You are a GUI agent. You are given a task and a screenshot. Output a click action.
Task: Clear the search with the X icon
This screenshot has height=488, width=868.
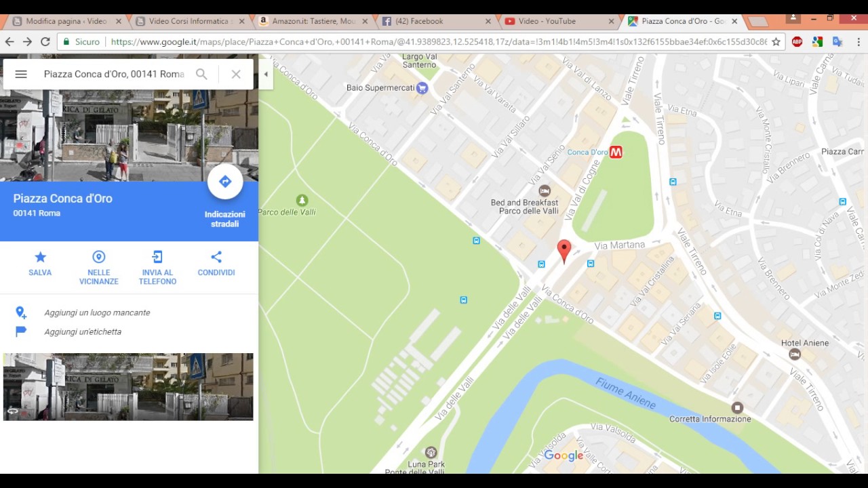coord(236,74)
